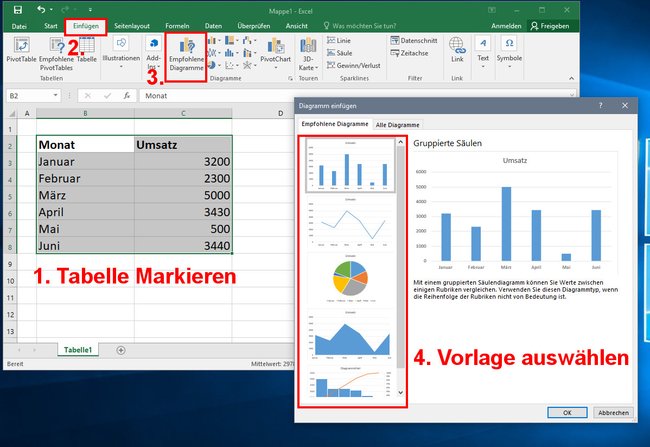The height and width of the screenshot is (447, 650).
Task: Select the Pareto chart thumbnail
Action: click(x=350, y=382)
